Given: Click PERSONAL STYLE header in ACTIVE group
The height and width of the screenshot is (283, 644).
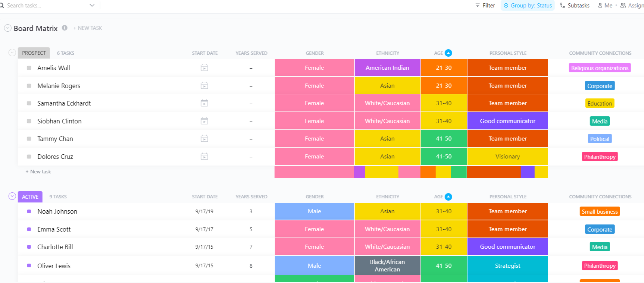Looking at the screenshot, I should [508, 197].
